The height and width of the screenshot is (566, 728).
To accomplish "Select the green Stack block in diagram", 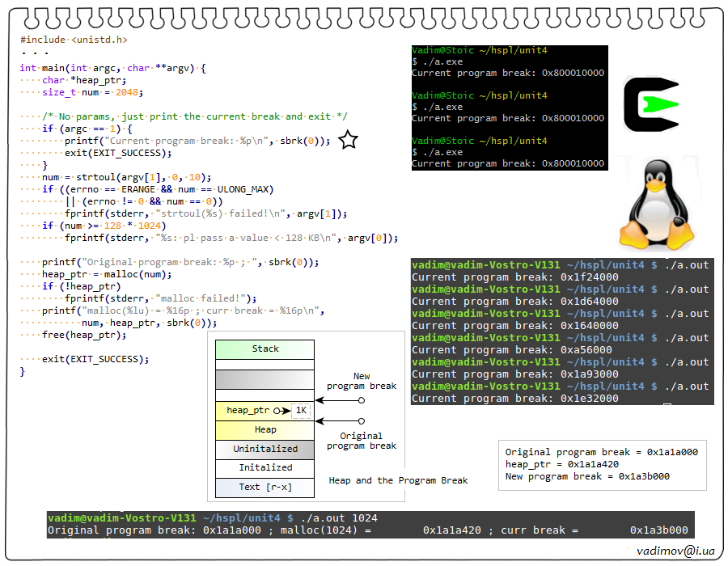I will tap(265, 349).
